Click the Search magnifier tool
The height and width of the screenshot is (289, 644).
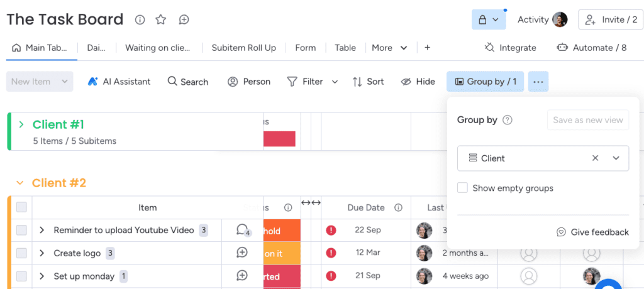(187, 82)
